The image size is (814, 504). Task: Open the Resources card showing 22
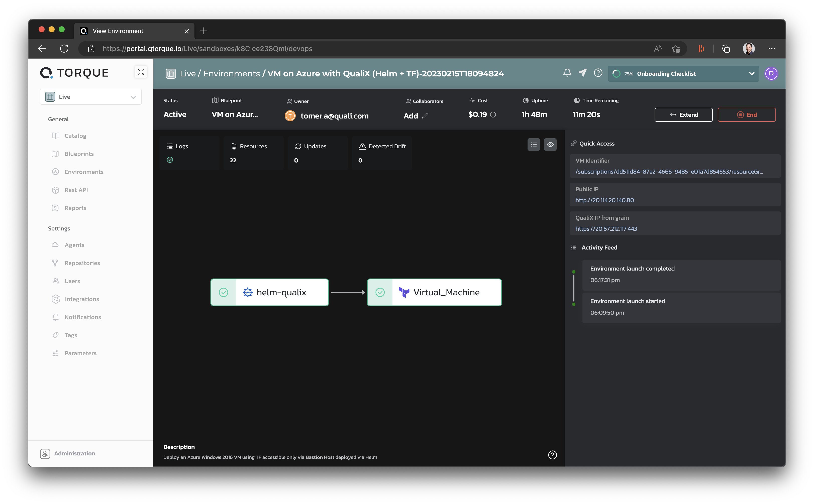253,153
